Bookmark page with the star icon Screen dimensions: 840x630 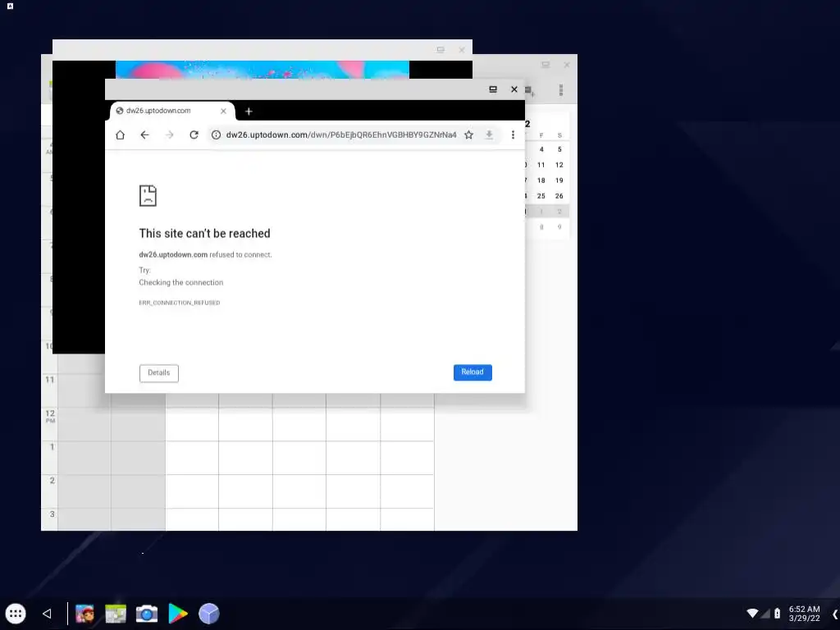tap(468, 135)
